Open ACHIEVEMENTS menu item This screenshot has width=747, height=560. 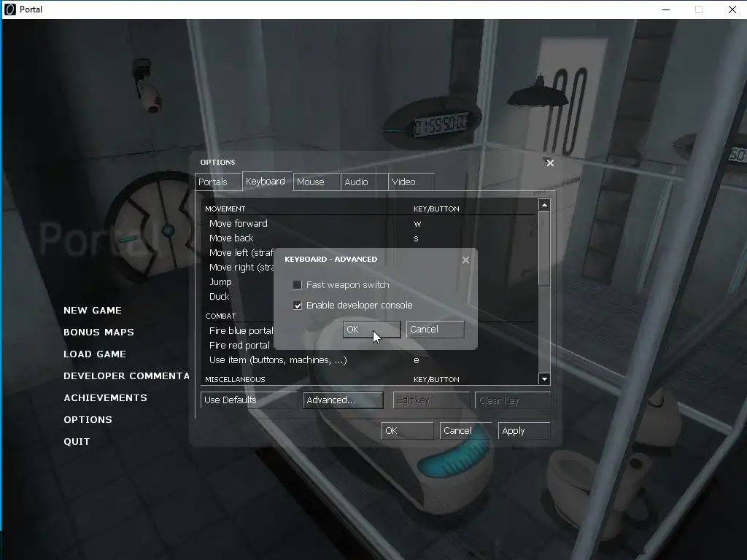(105, 398)
